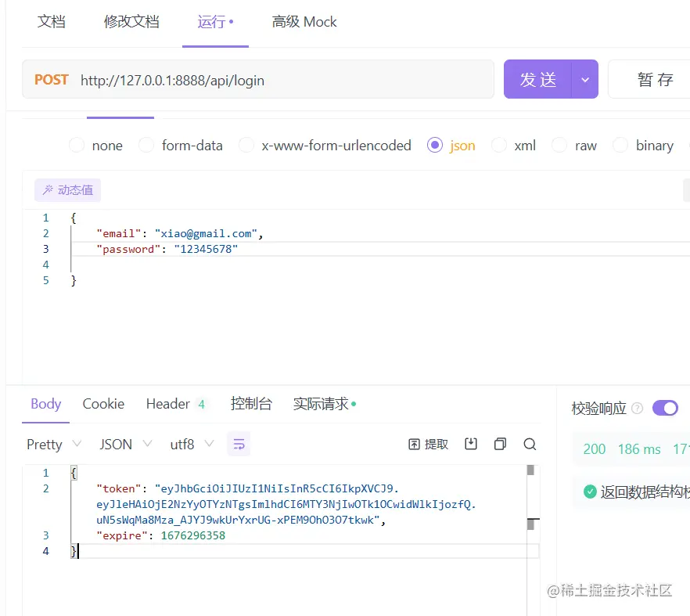This screenshot has height=616, width=690.
Task: Toggle the 校验响应 switch
Action: point(665,408)
